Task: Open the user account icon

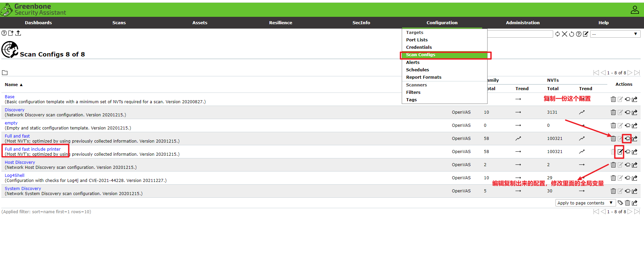Action: click(x=635, y=10)
